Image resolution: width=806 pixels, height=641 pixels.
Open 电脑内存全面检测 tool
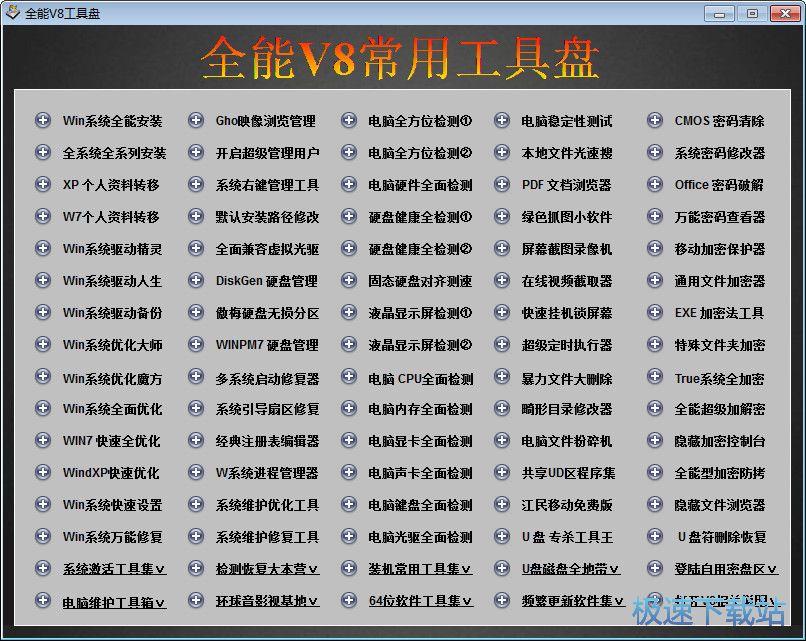tap(420, 409)
